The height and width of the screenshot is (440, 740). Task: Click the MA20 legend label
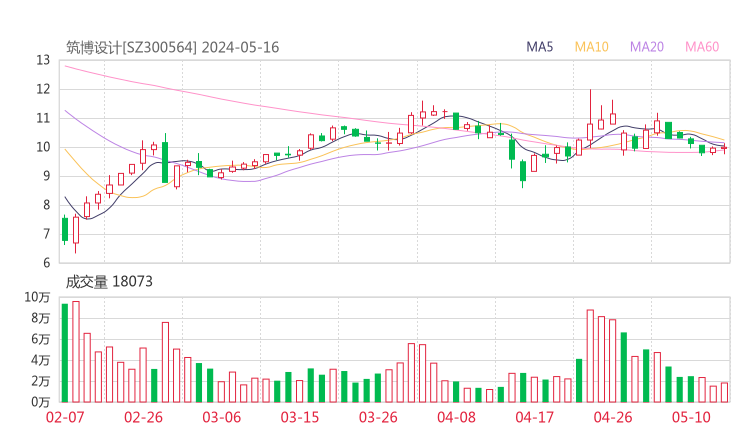click(647, 47)
